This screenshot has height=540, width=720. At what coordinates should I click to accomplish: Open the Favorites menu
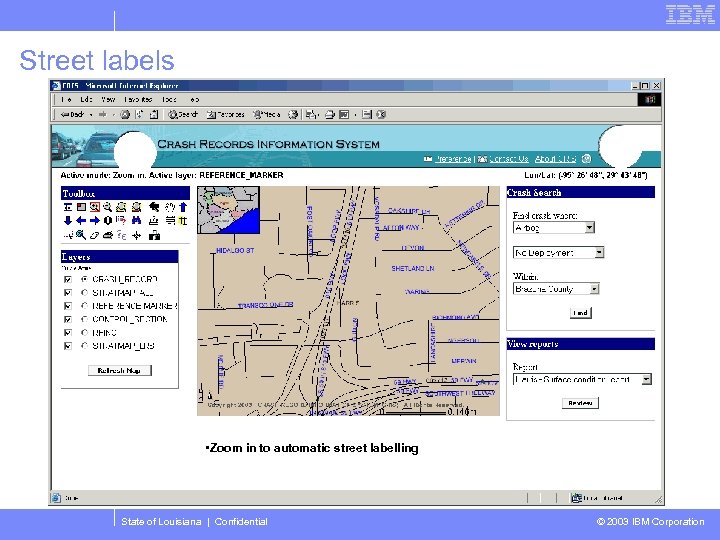[x=138, y=99]
